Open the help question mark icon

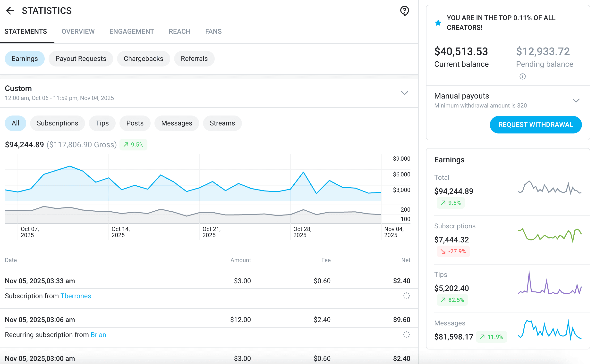pos(404,11)
